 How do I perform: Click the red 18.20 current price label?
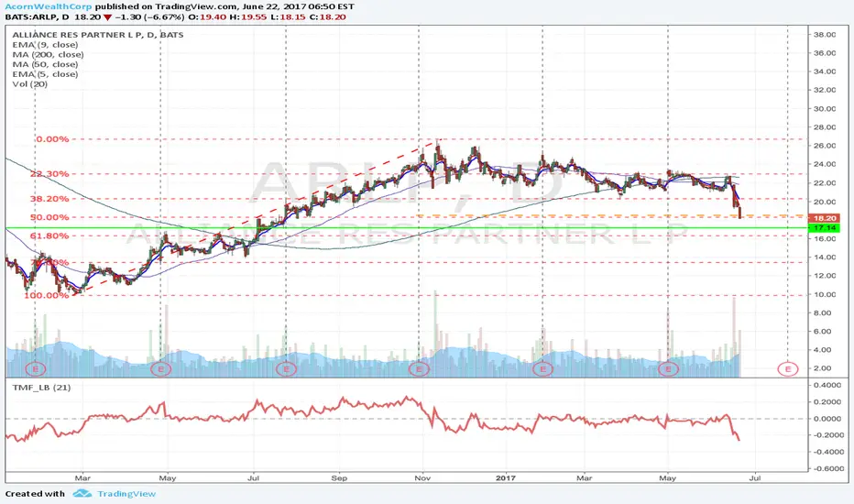(825, 218)
